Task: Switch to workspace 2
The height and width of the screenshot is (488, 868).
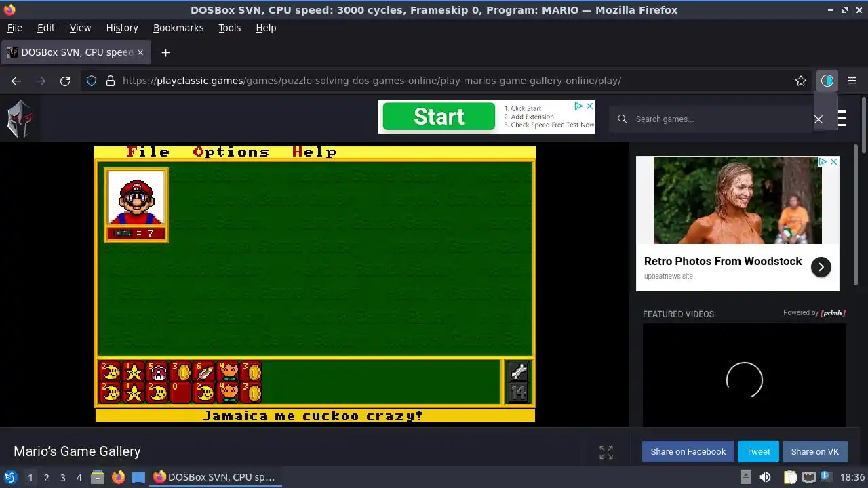Action: coord(46,477)
